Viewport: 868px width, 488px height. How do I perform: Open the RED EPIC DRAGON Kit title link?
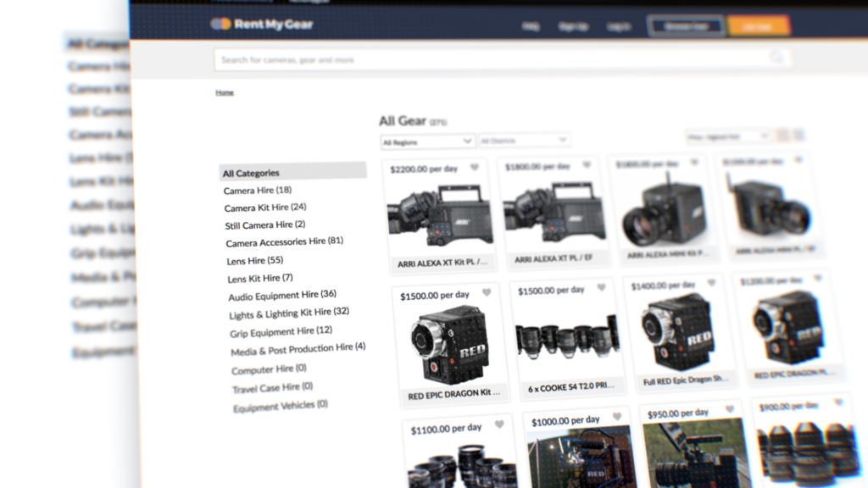pos(454,394)
